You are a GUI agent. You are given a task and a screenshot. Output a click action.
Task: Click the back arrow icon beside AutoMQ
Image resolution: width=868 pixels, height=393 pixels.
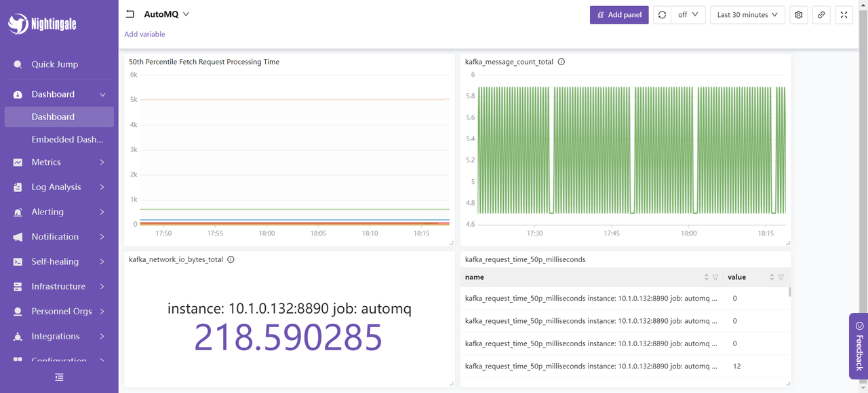(130, 14)
